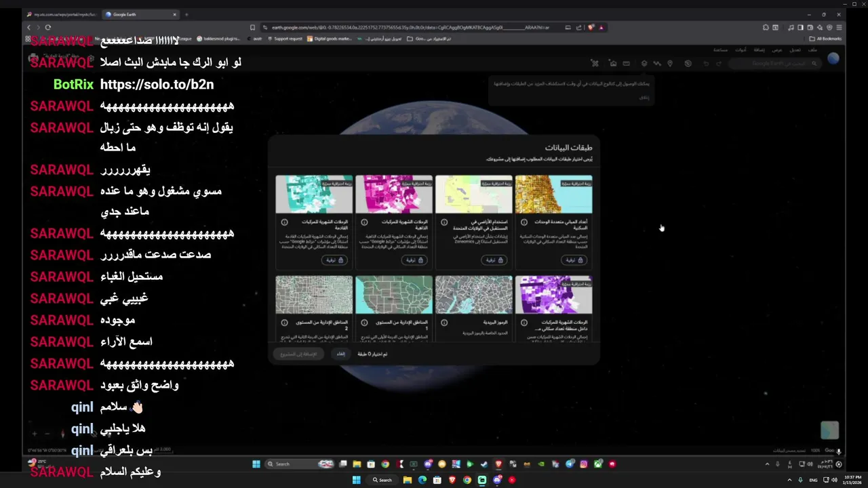868x488 pixels.
Task: Select the postal codes layer thumbnail
Action: [473, 295]
